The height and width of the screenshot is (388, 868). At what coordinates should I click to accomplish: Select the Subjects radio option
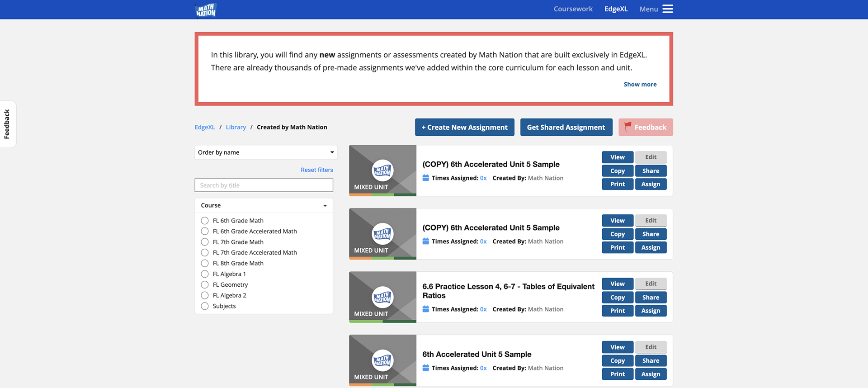click(x=205, y=306)
